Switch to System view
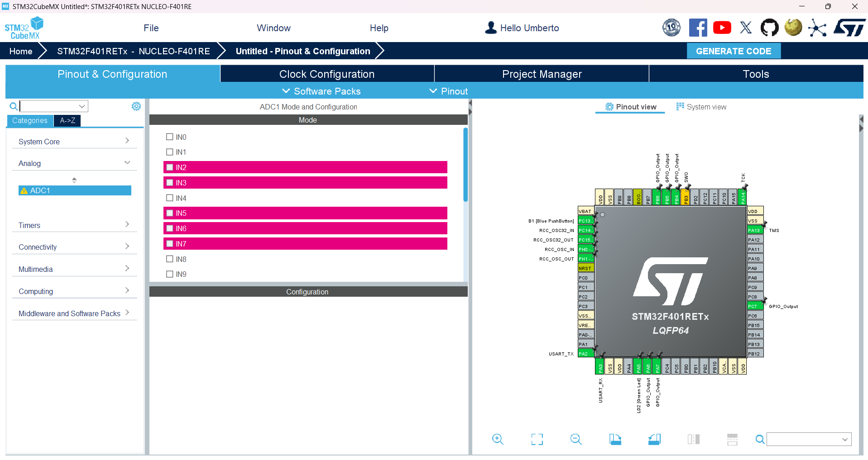 (x=701, y=107)
